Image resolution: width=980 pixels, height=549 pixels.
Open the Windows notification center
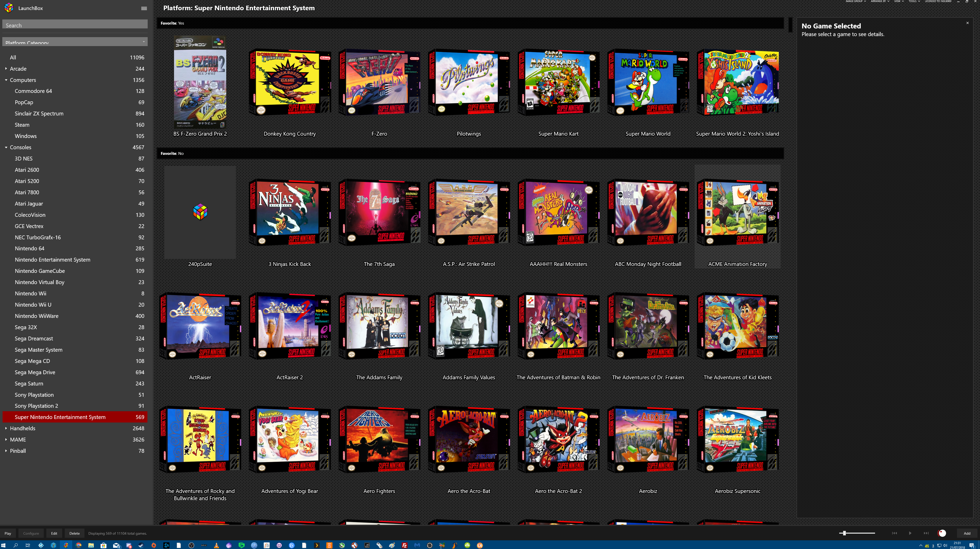click(972, 546)
